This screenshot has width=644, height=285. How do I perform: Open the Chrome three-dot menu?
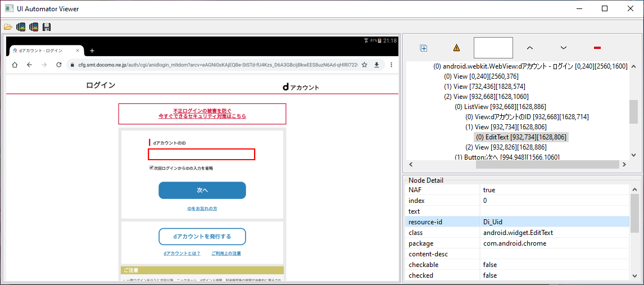[x=391, y=65]
